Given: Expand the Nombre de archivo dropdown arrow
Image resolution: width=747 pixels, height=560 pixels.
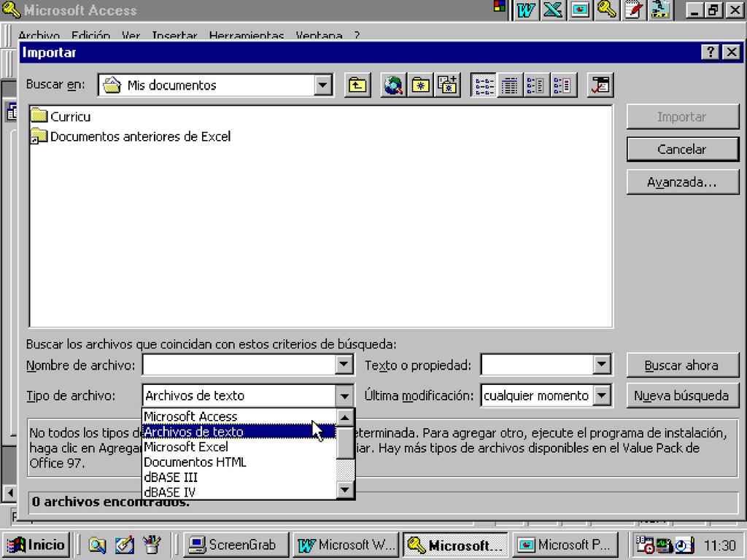Looking at the screenshot, I should pyautogui.click(x=344, y=365).
